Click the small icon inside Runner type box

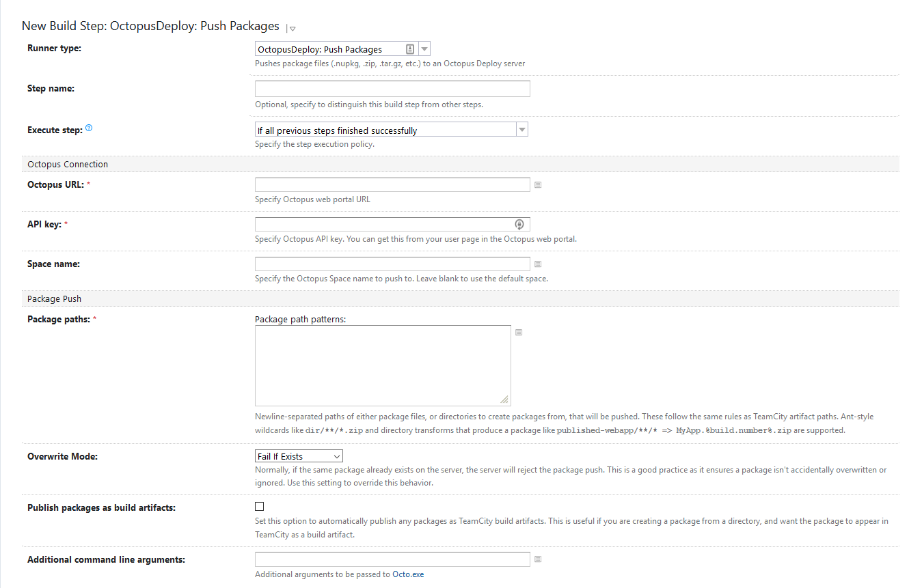click(410, 49)
